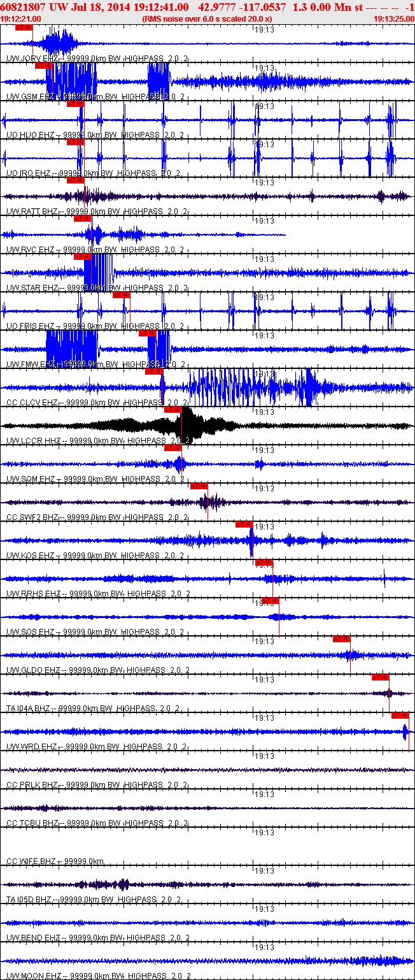The width and height of the screenshot is (415, 980).
Task: Click the red pick flag on the WRD trace
Action: [x=400, y=716]
